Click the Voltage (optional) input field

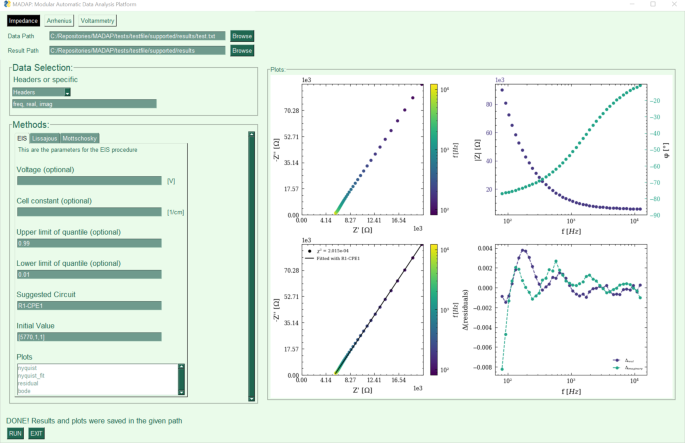pos(89,180)
